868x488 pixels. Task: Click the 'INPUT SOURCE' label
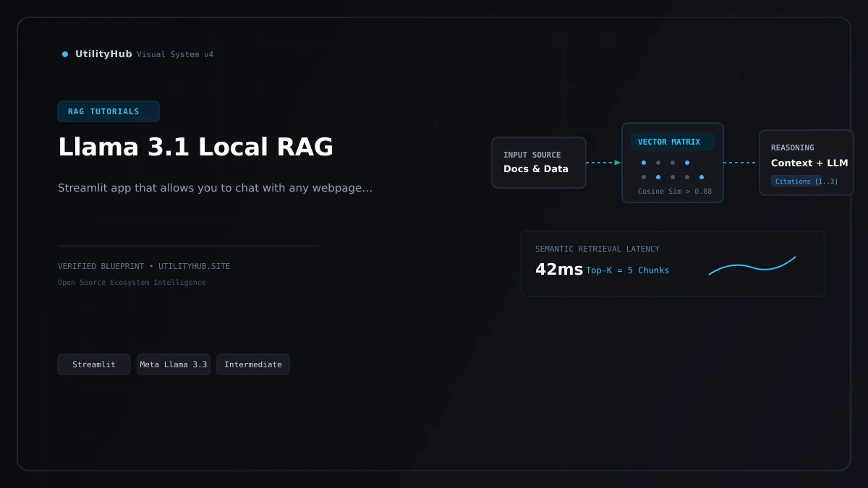coord(532,155)
